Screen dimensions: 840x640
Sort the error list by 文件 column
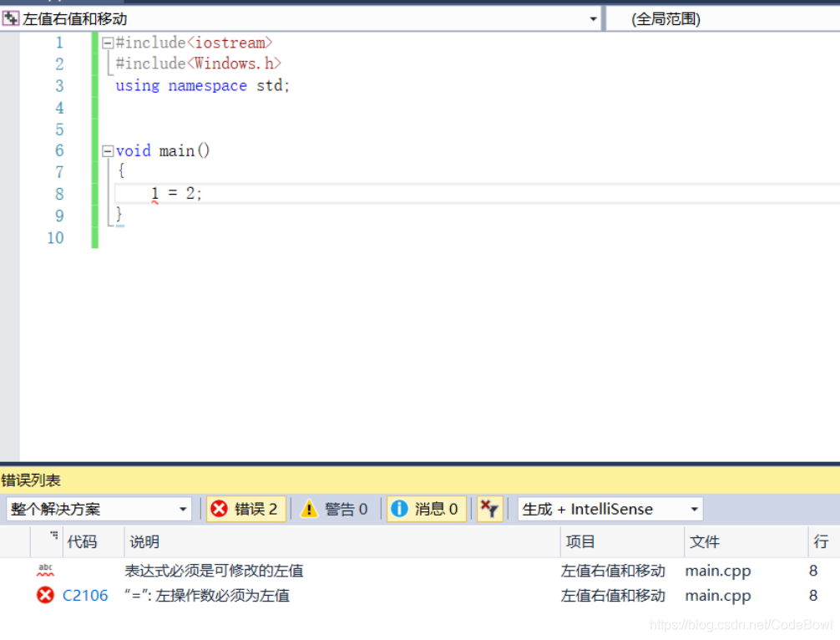[746, 542]
